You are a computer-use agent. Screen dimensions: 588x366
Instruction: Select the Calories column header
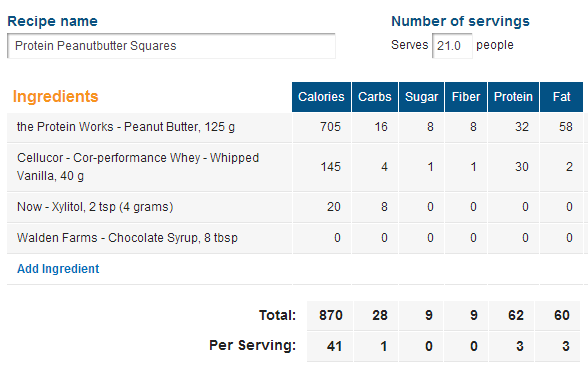(x=321, y=97)
